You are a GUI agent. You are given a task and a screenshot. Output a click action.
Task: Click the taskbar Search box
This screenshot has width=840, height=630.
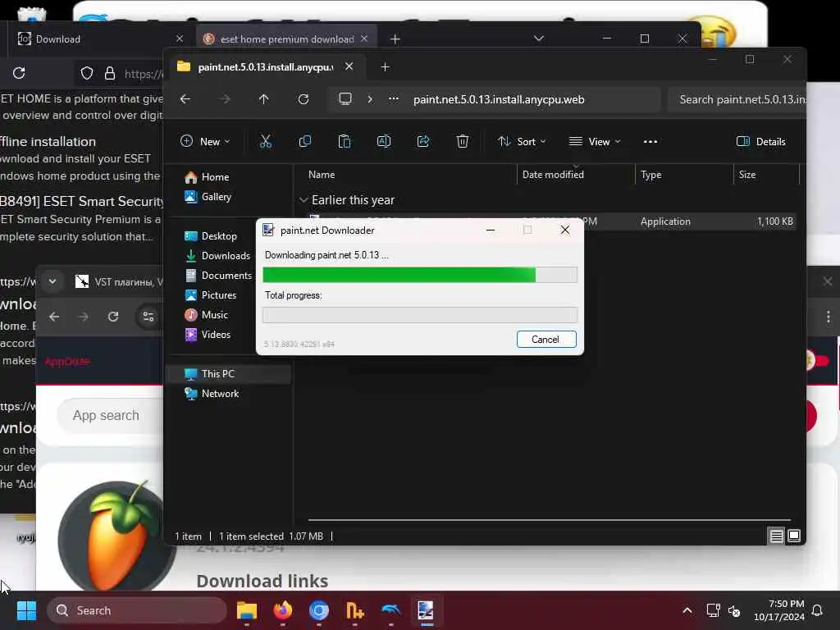click(137, 610)
